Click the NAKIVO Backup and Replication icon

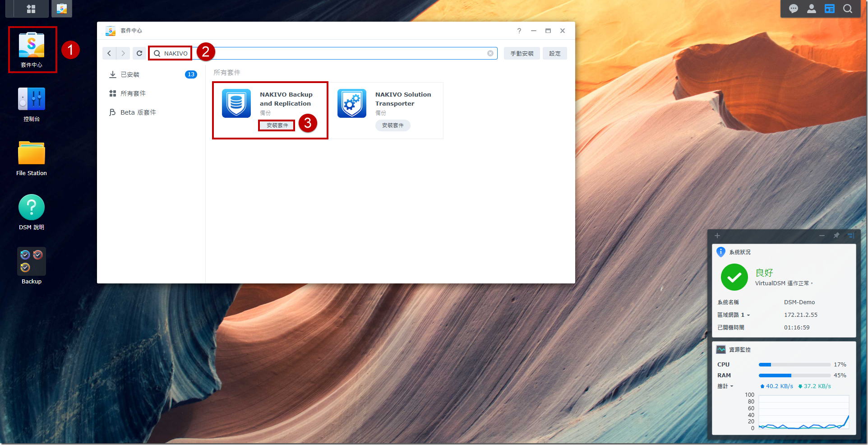[236, 103]
